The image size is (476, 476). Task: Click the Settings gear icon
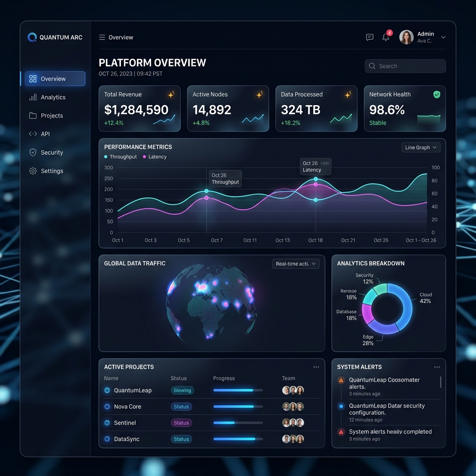pyautogui.click(x=33, y=171)
